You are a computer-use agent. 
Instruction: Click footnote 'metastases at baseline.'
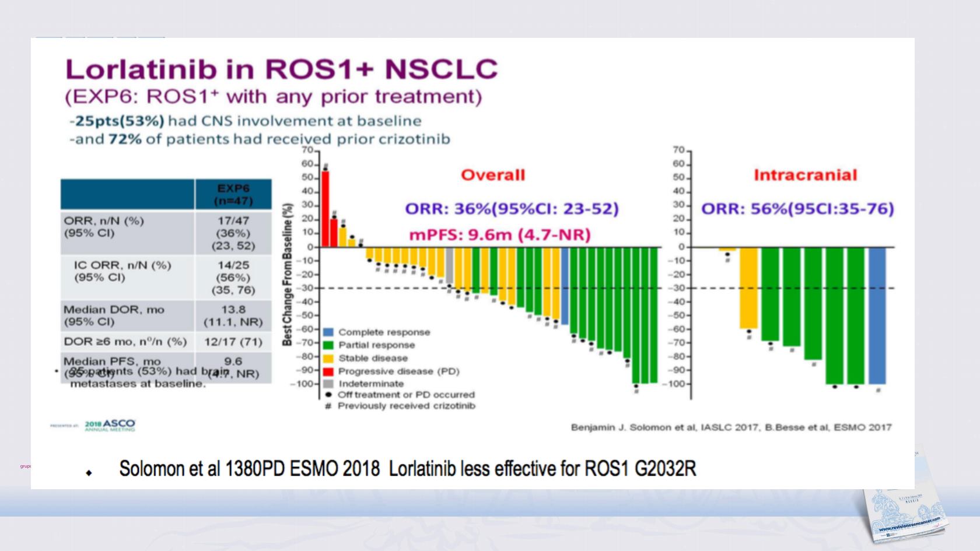[x=138, y=384]
